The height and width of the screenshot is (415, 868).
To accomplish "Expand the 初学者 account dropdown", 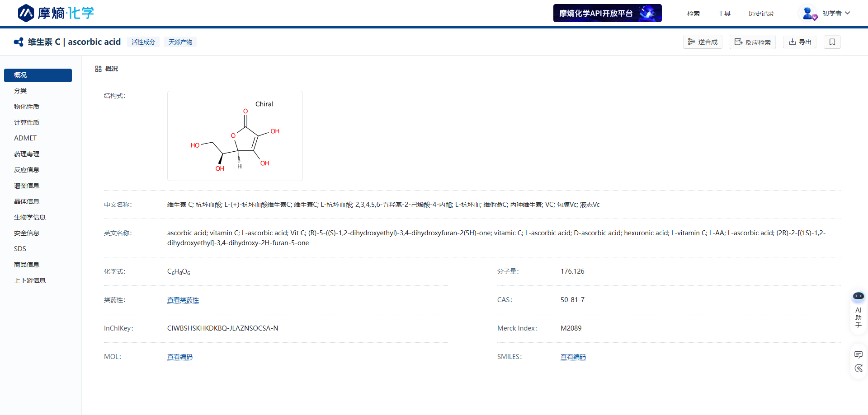I will [x=836, y=13].
